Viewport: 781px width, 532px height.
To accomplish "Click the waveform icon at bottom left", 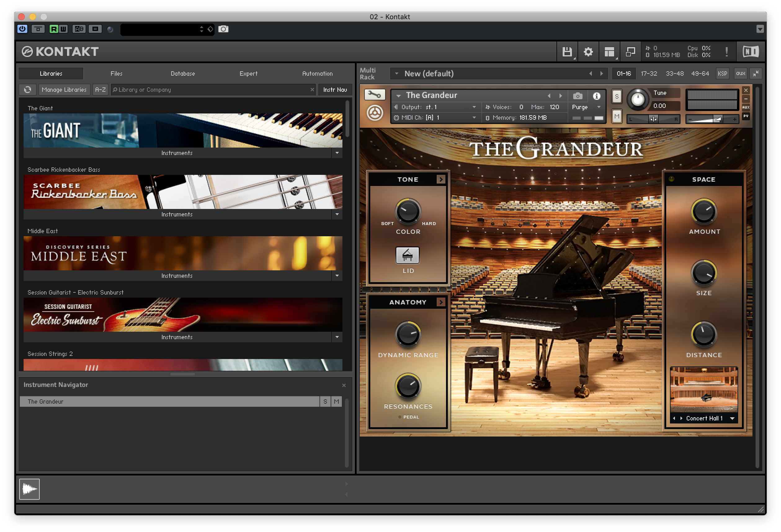I will pos(29,489).
